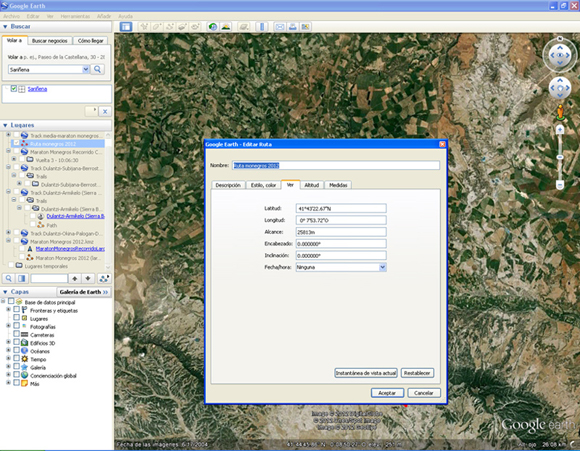580x451 pixels.
Task: Click Aceptar in the Editar Ruta dialog
Action: [387, 393]
